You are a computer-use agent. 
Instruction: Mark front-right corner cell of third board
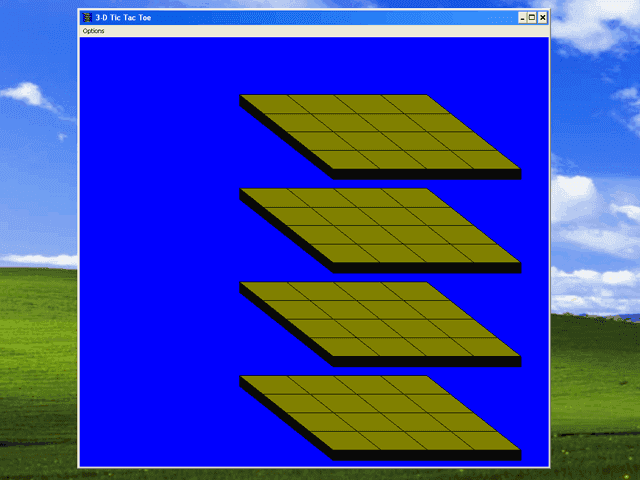[x=486, y=347]
